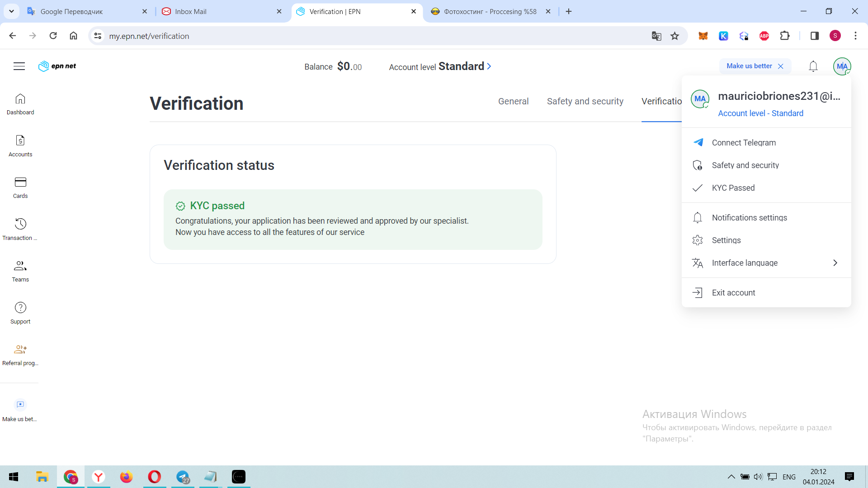Expand Account level Standard chevron

(489, 66)
